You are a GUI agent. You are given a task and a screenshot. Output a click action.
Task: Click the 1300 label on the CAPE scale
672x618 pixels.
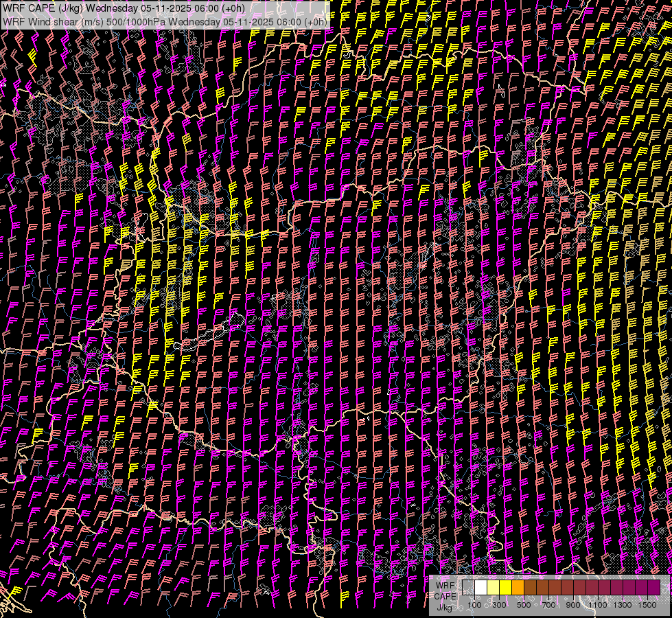pos(623,605)
